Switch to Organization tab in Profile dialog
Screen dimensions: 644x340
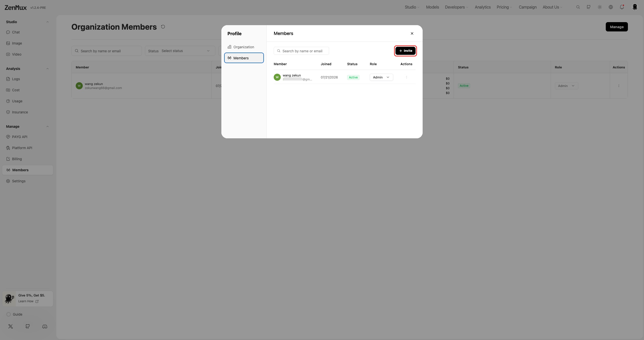244,47
